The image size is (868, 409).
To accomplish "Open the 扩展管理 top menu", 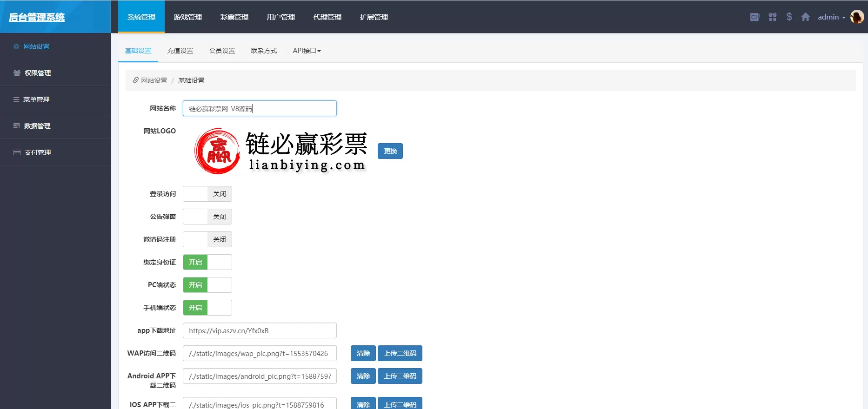I will (x=374, y=17).
